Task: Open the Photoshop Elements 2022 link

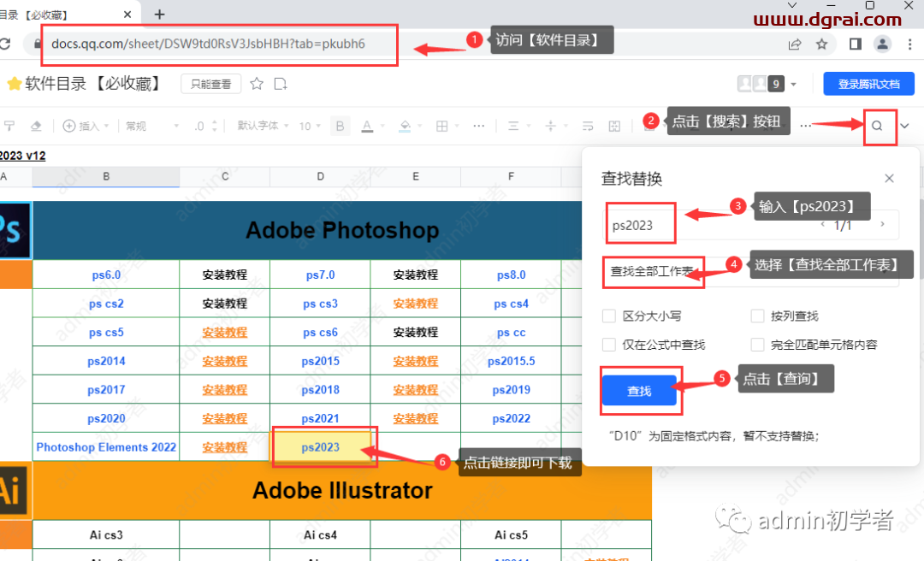Action: click(x=106, y=447)
